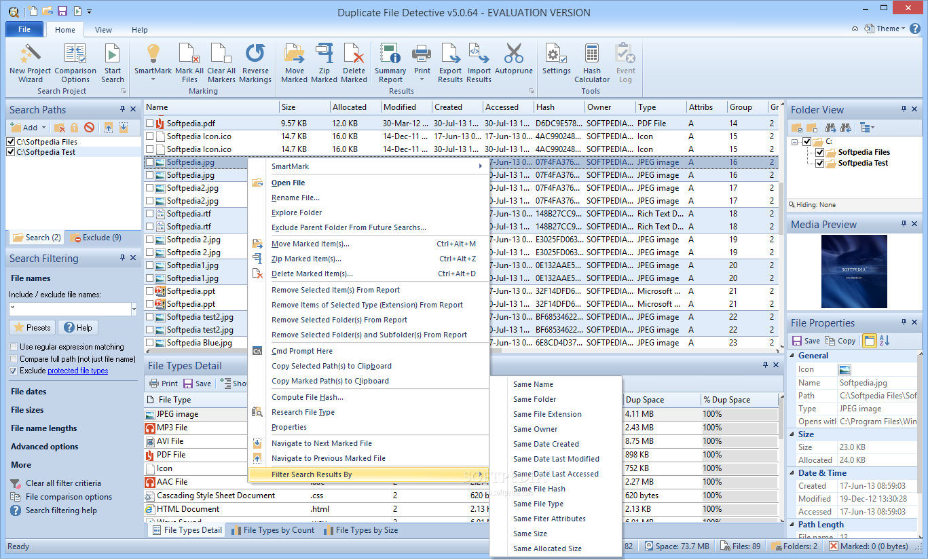
Task: Open the Hash Calculator tool
Action: pyautogui.click(x=592, y=63)
